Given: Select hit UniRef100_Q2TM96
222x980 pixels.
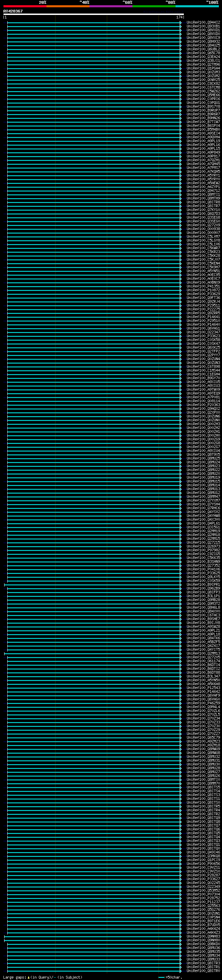Looking at the screenshot, I should point(203,65).
